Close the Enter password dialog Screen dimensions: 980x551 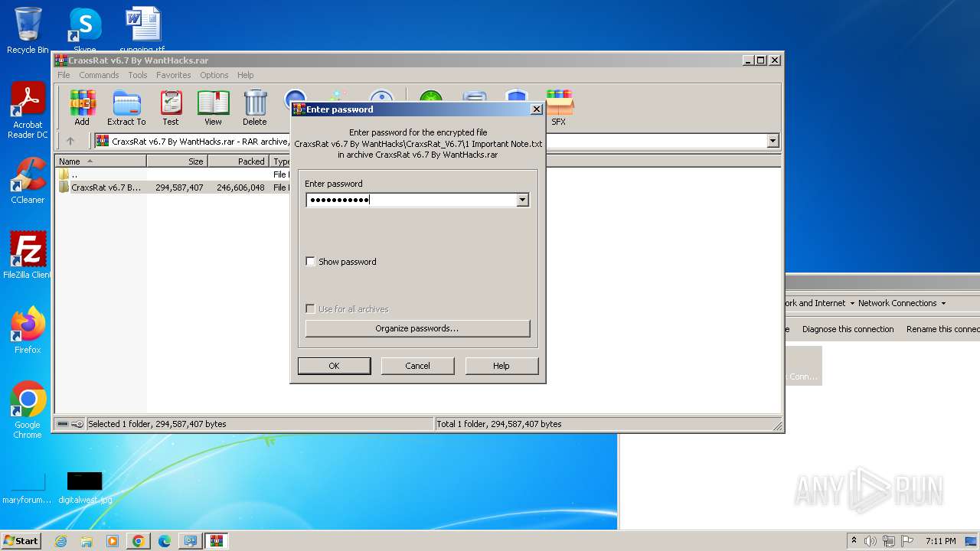click(x=537, y=109)
